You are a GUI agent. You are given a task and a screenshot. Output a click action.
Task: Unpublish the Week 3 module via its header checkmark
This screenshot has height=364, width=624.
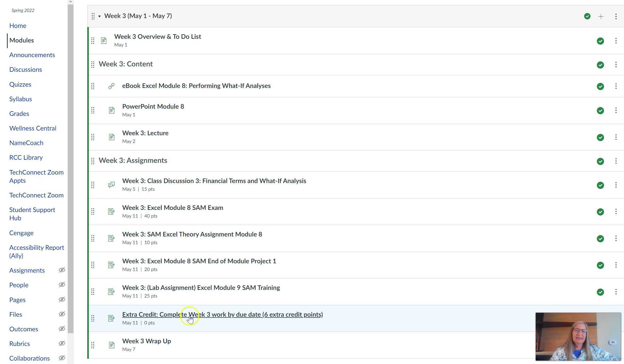coord(587,16)
